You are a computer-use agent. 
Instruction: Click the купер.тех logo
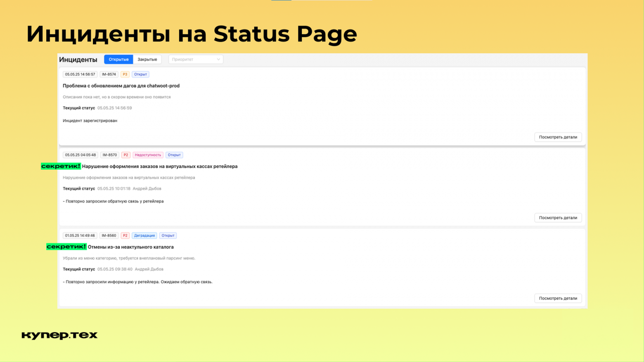59,335
